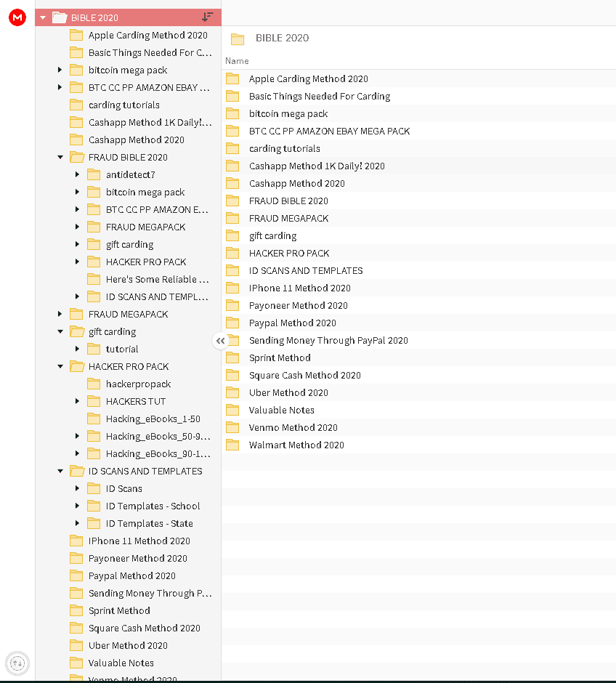Open FRAUD BIBLE 2020 row in list

point(419,201)
